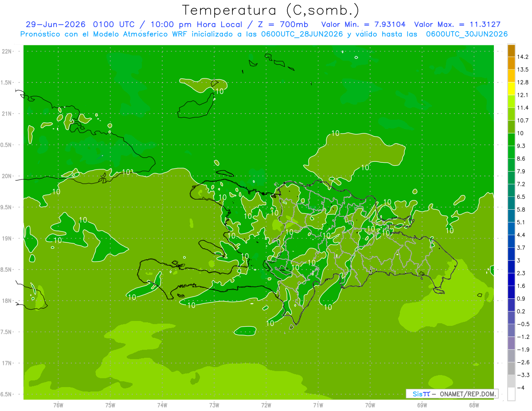Click the 17N latitude axis label
Screen dimensions: 532x411
(8, 364)
